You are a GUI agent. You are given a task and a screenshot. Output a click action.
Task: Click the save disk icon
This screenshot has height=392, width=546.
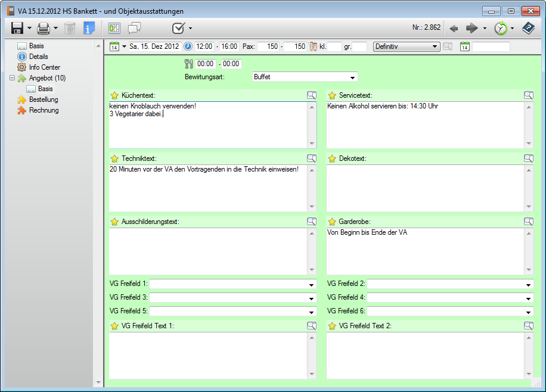[17, 28]
